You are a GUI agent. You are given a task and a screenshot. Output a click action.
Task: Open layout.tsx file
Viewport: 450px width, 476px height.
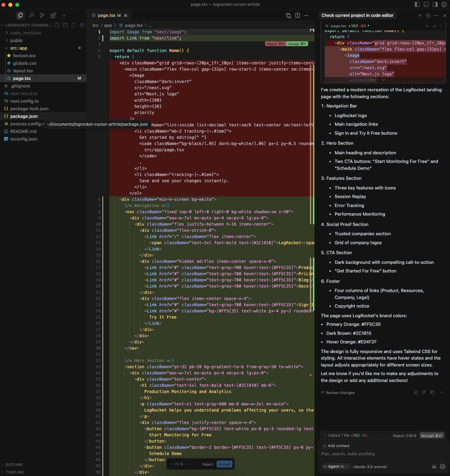(x=23, y=71)
